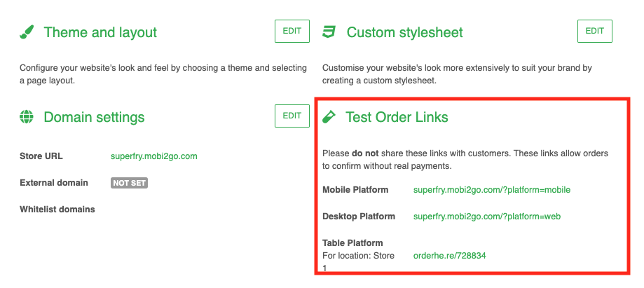This screenshot has height=288, width=644.
Task: Open the Store URL superfry.mobi2go.com link
Action: [x=153, y=156]
